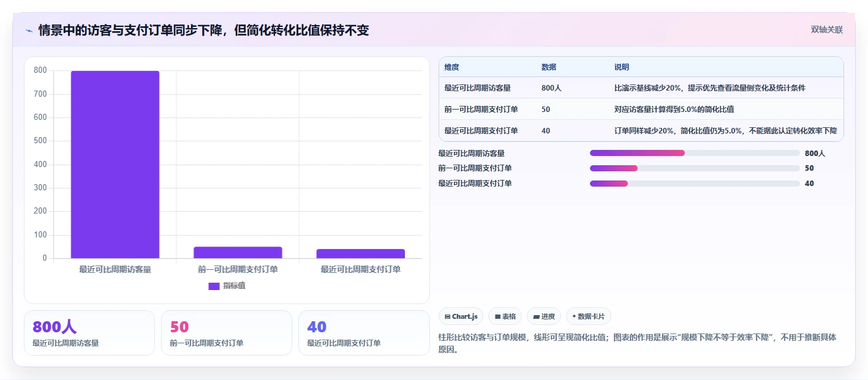
Task: Click the note 订单同样减少20%
Action: pyautogui.click(x=726, y=130)
